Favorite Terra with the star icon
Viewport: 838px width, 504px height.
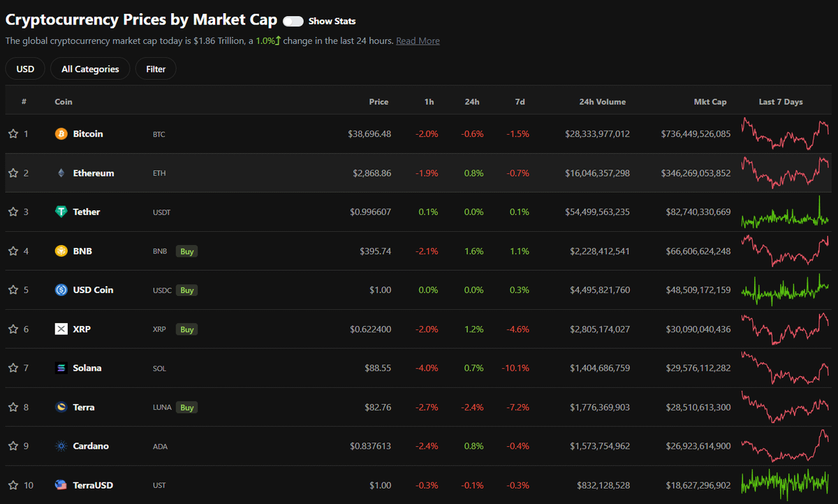pyautogui.click(x=13, y=407)
